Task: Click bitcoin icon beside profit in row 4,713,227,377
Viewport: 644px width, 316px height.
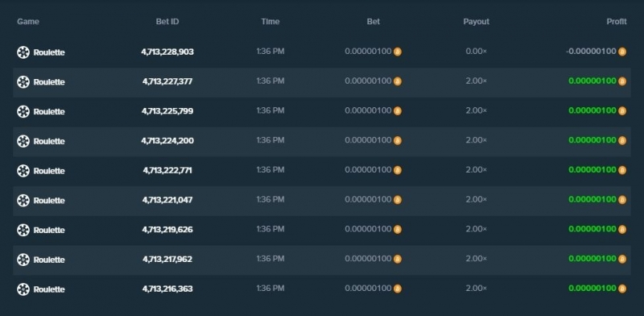Action: (622, 81)
